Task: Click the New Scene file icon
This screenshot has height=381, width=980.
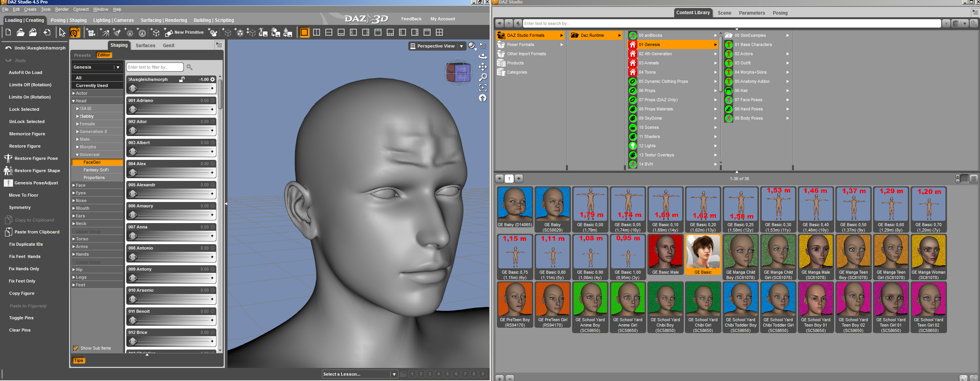Action: 8,33
